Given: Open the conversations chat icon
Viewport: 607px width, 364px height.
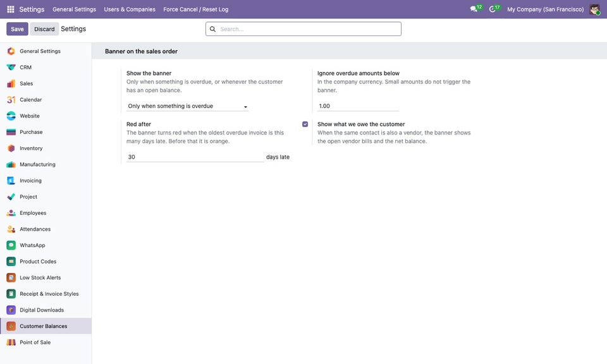Looking at the screenshot, I should click(474, 9).
